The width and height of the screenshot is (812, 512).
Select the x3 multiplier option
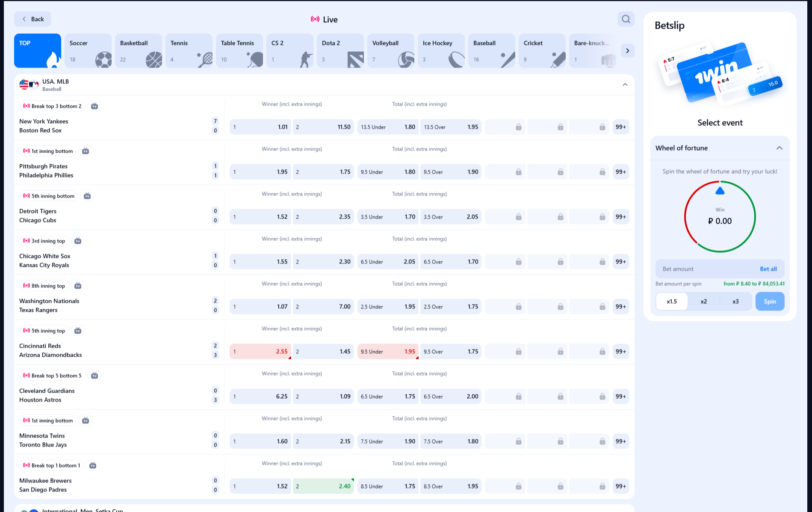[x=735, y=302]
